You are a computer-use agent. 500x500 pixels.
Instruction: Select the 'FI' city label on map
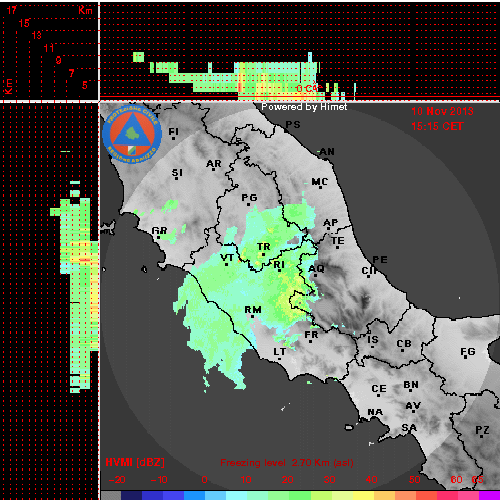(x=173, y=131)
